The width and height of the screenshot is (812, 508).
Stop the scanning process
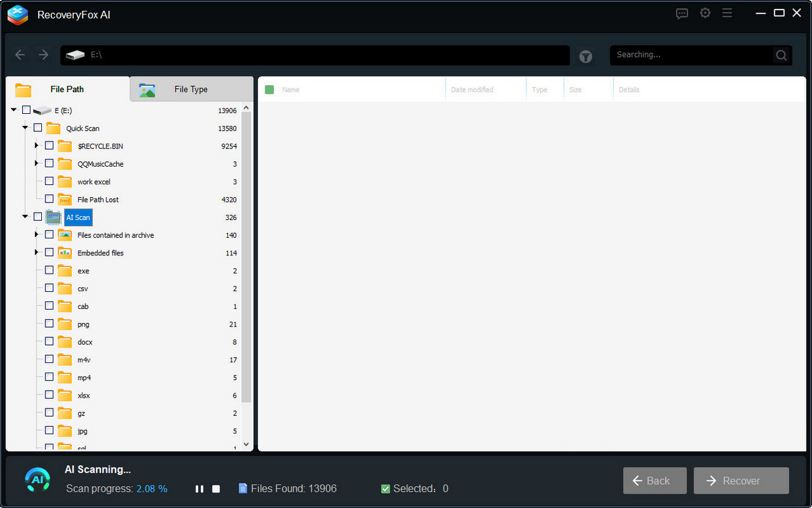[215, 488]
